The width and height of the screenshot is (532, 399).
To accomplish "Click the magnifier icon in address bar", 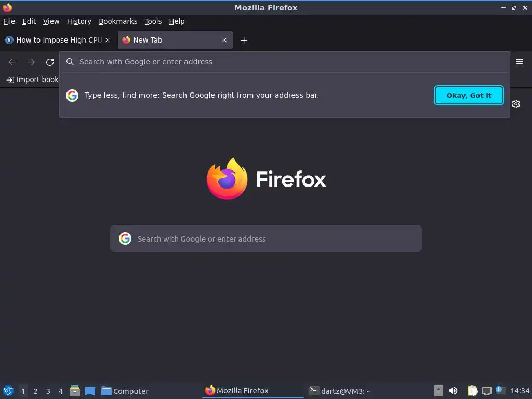I will click(70, 62).
